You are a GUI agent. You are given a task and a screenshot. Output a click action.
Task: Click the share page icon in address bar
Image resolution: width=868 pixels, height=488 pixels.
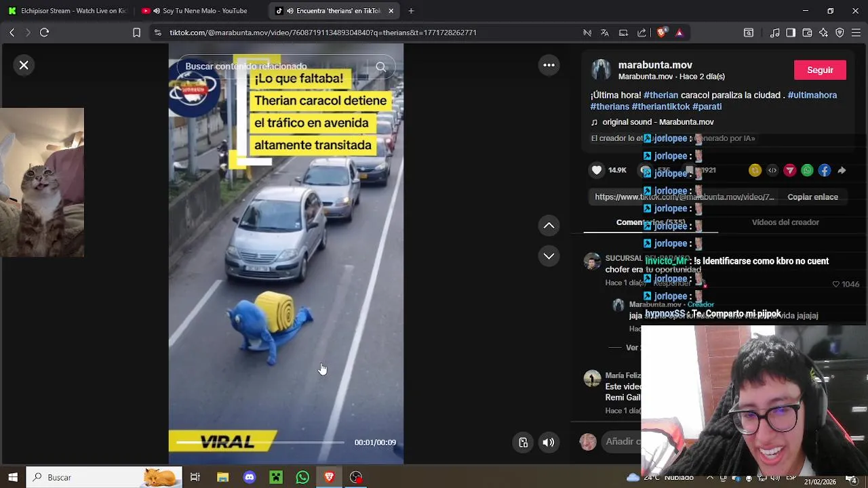click(x=642, y=33)
